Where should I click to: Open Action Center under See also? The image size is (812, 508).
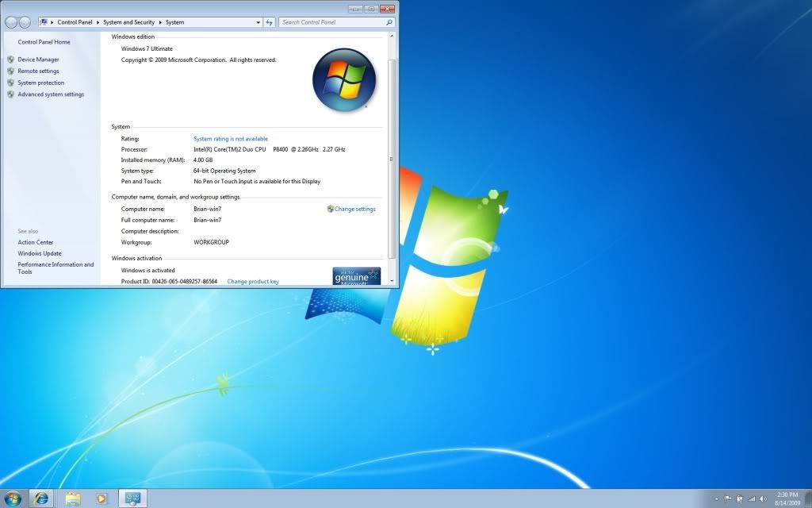[x=36, y=242]
